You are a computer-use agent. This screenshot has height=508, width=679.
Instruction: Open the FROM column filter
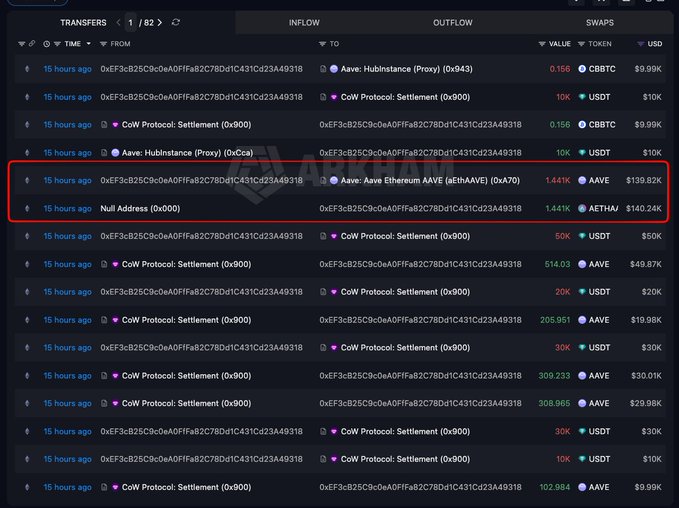pyautogui.click(x=103, y=44)
